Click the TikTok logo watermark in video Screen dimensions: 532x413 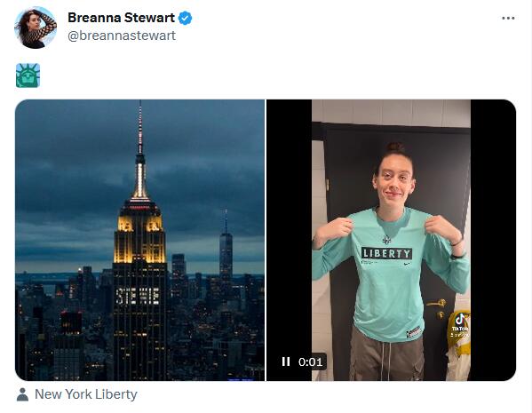click(460, 323)
